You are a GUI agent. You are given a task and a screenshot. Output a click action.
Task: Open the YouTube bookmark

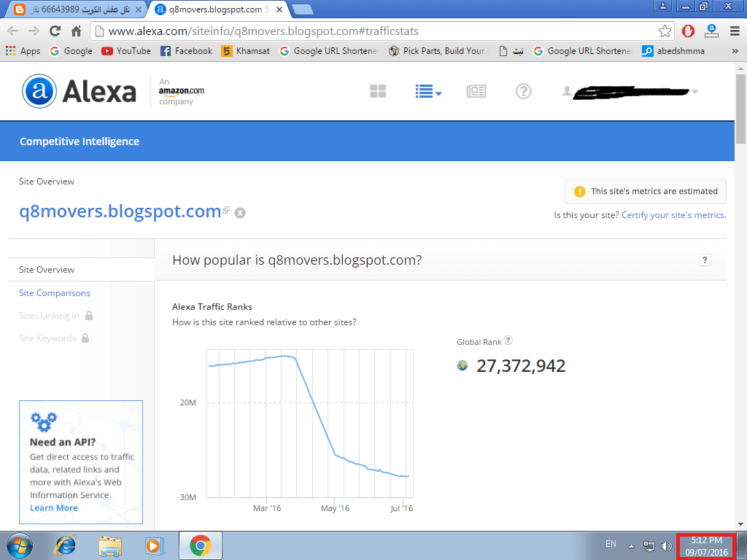tap(126, 51)
